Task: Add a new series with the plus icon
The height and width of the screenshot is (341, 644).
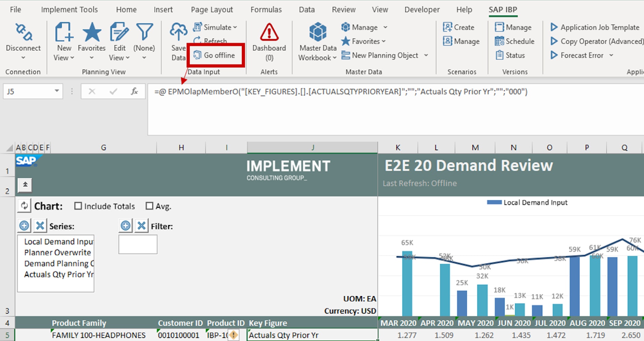Action: (x=24, y=226)
